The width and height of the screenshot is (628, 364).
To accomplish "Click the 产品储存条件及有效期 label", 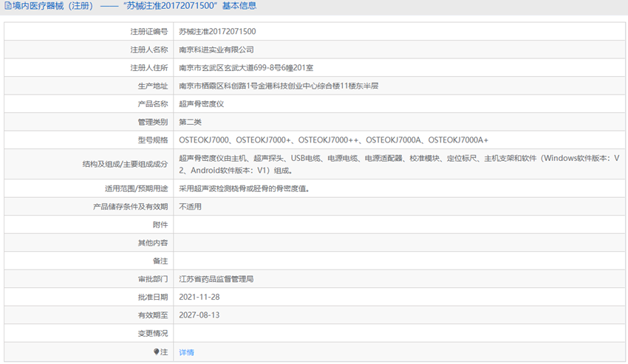I will [x=131, y=207].
